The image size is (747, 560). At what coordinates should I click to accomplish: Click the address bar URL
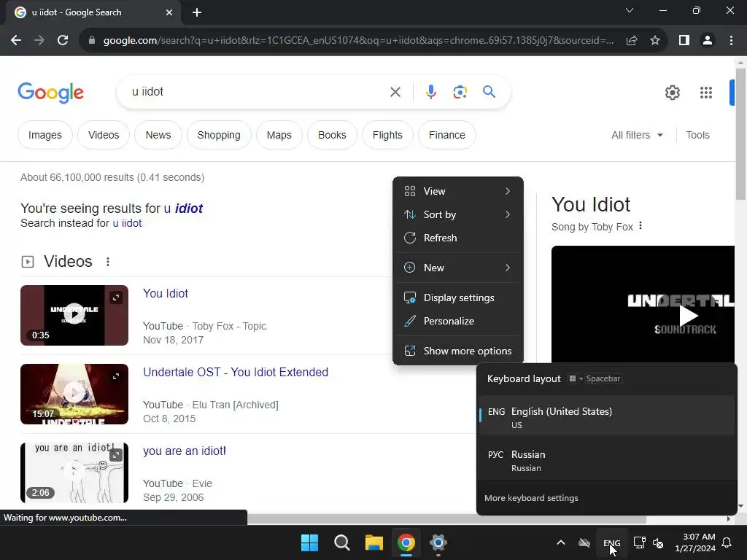[358, 41]
